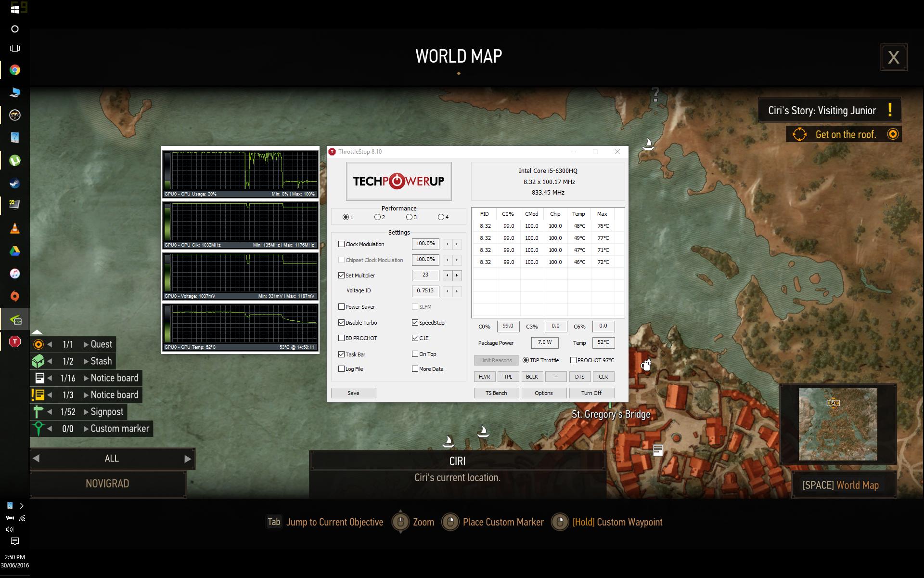This screenshot has width=924, height=578.
Task: Toggle the SpeedStep checkbox
Action: click(415, 323)
